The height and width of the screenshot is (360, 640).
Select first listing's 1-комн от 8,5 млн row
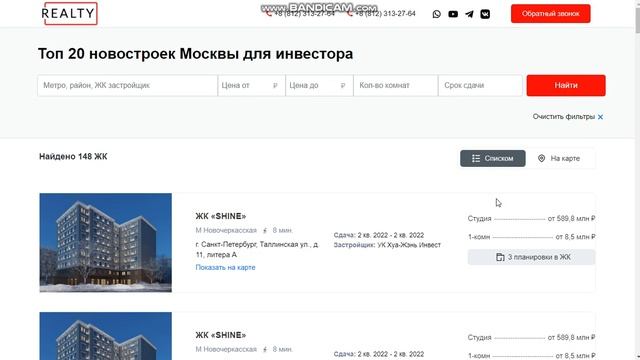531,237
